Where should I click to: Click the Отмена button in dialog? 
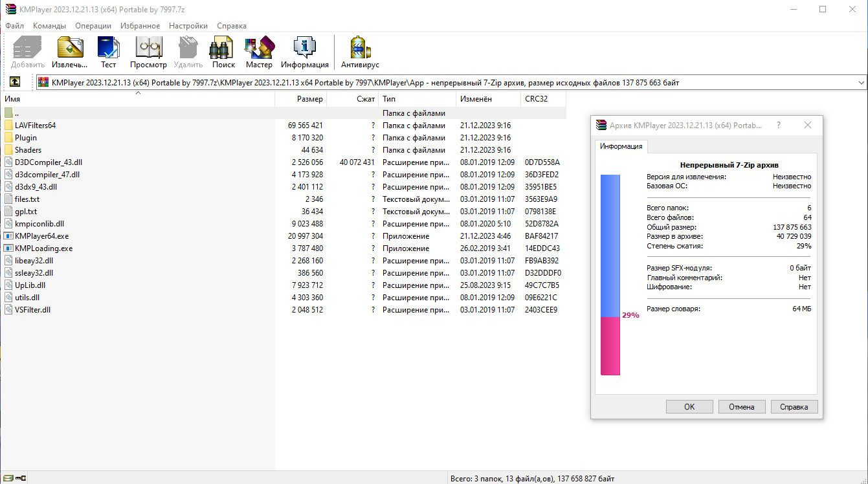(742, 407)
